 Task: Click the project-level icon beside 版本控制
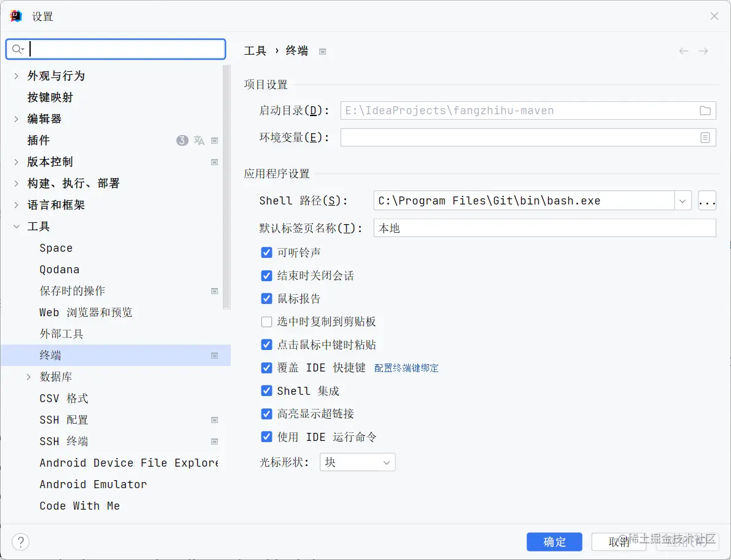(214, 162)
